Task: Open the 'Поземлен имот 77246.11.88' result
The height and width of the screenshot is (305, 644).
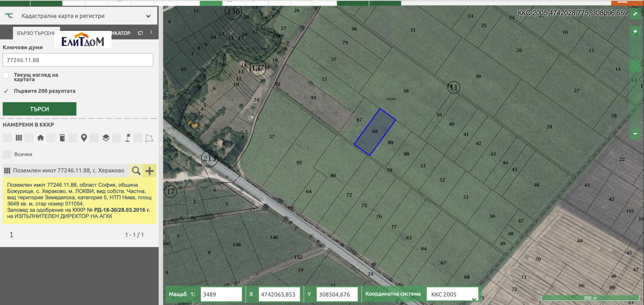Action: (68, 171)
